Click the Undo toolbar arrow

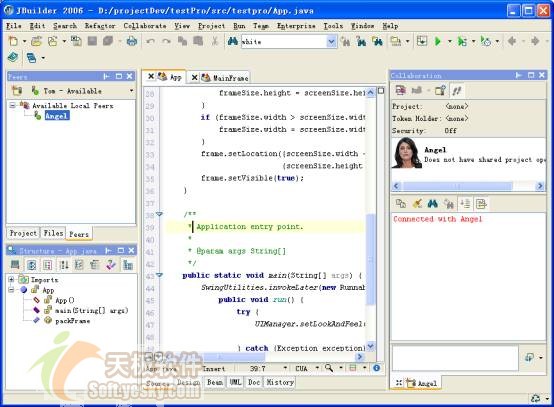click(x=151, y=41)
